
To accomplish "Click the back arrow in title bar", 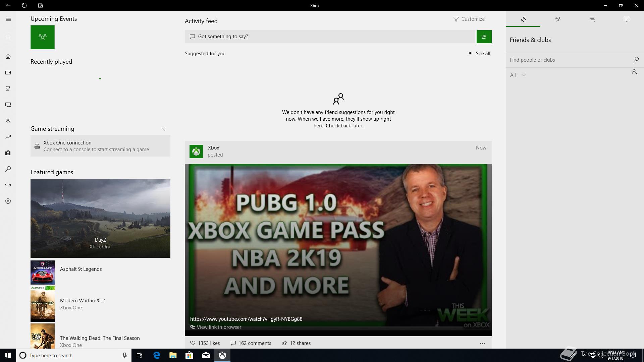I will click(8, 5).
